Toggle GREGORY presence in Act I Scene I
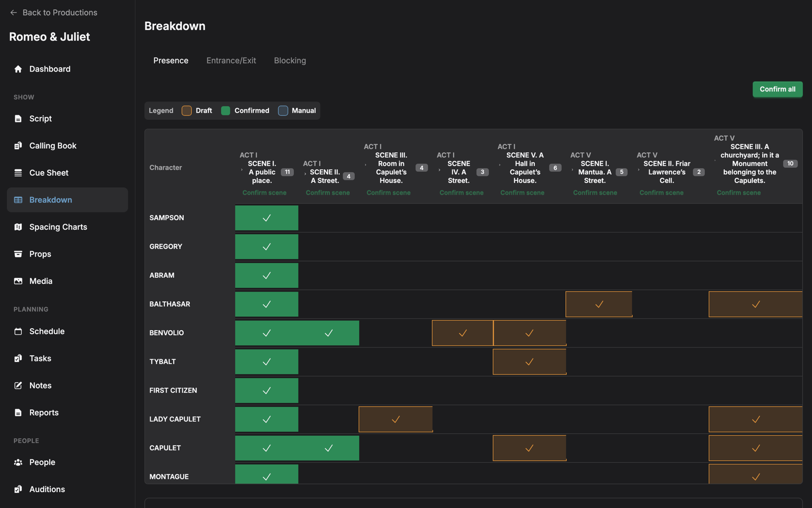The image size is (812, 508). (x=266, y=247)
